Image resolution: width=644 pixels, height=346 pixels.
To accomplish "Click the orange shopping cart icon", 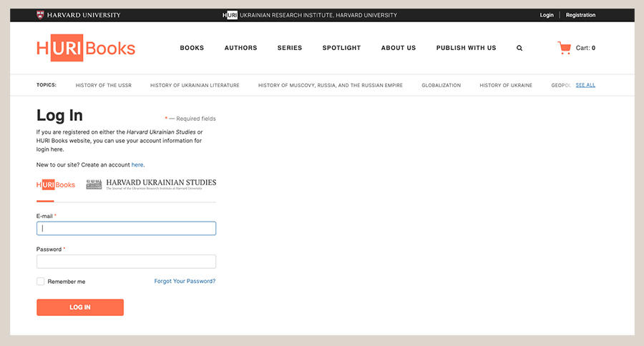I will point(564,48).
